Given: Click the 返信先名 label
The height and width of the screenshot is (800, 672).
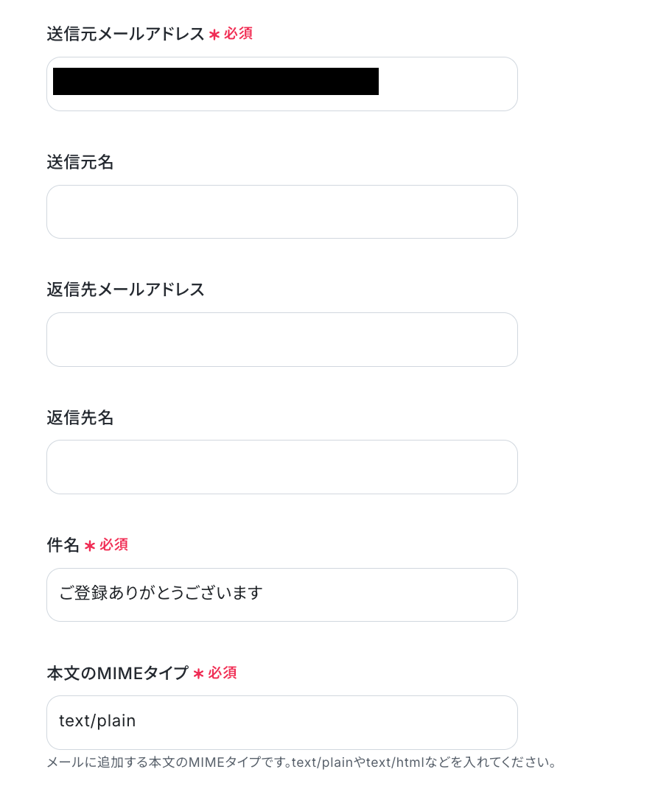Looking at the screenshot, I should coord(80,418).
